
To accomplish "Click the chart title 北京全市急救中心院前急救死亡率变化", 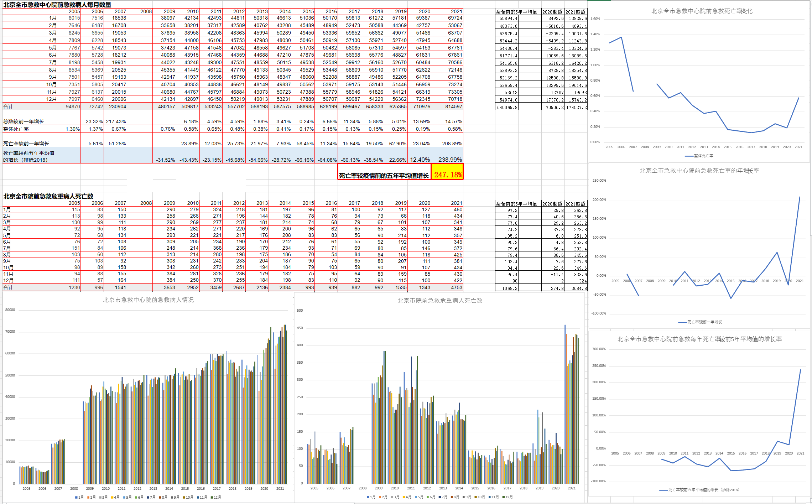I will [702, 11].
